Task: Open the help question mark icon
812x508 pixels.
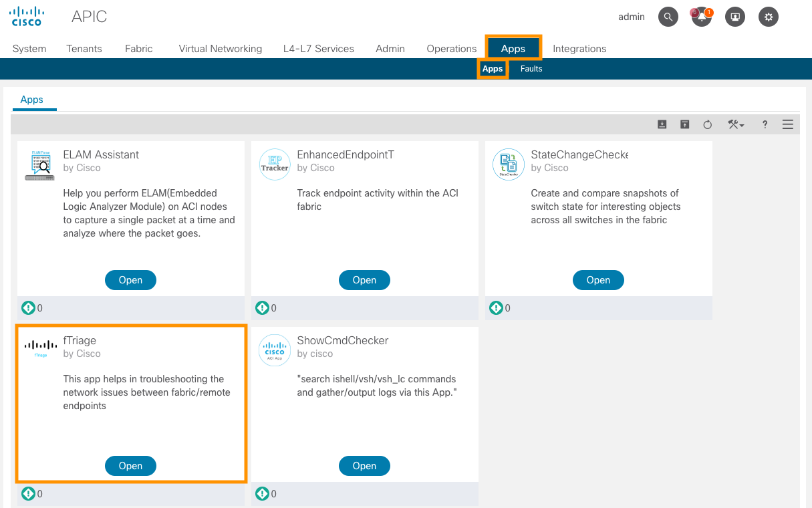Action: (765, 124)
